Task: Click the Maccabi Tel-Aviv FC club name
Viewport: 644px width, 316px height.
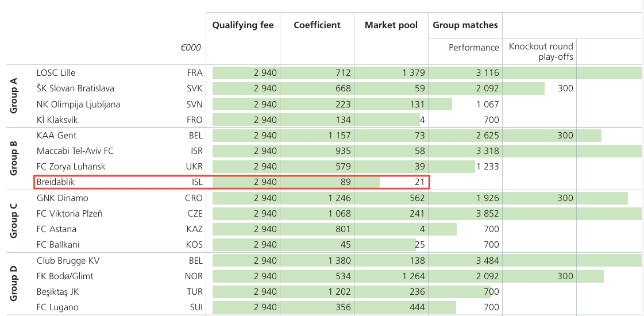Action: point(75,151)
